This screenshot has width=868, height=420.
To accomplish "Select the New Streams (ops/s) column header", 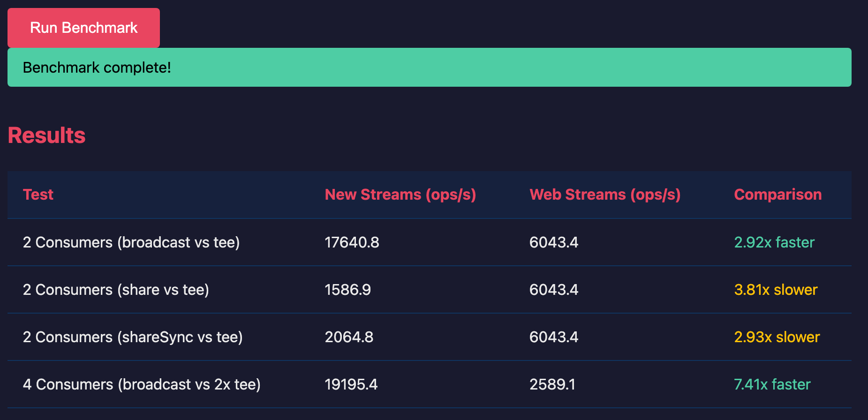I will (x=400, y=195).
